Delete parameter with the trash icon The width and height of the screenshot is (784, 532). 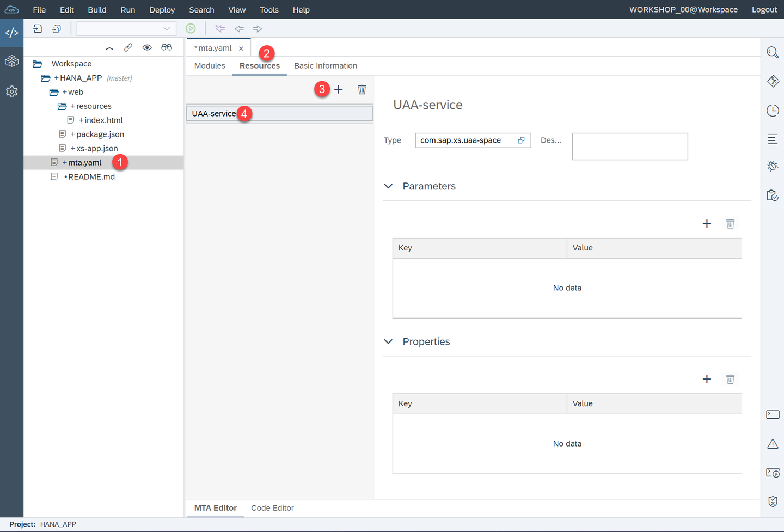[x=731, y=223]
